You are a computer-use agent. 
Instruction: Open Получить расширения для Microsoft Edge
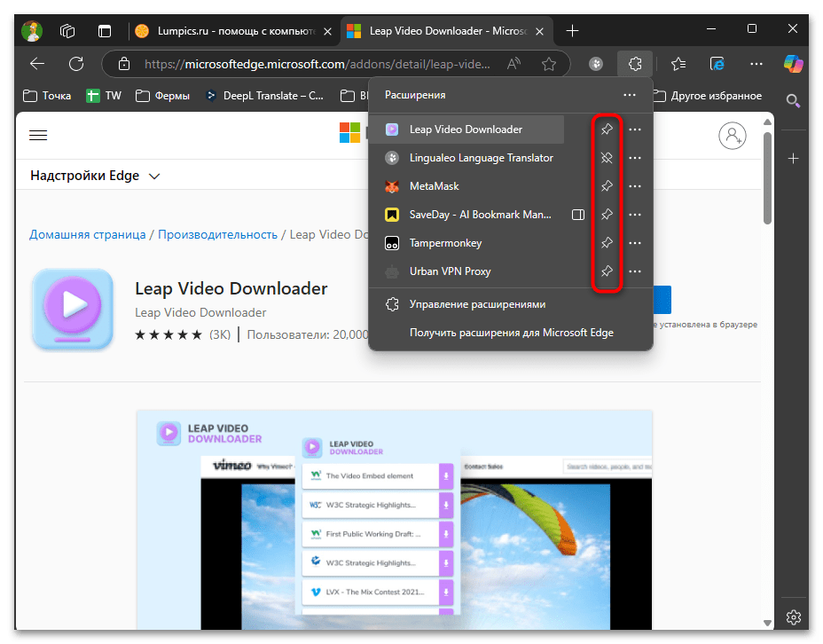pos(511,333)
